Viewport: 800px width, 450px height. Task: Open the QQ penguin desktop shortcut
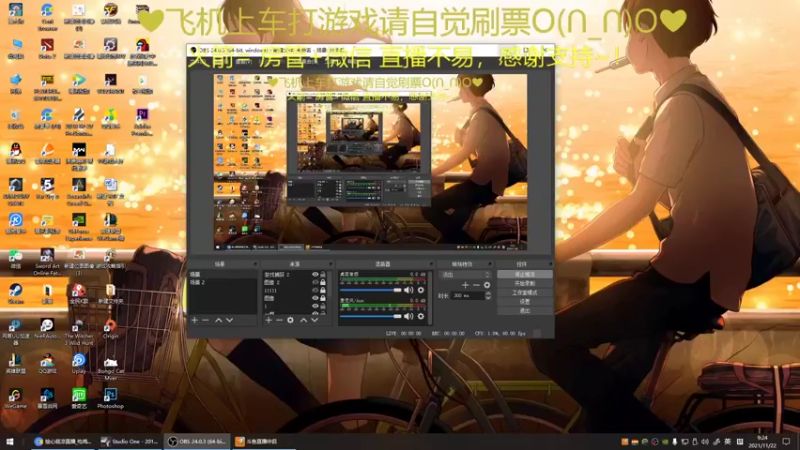coord(15,153)
